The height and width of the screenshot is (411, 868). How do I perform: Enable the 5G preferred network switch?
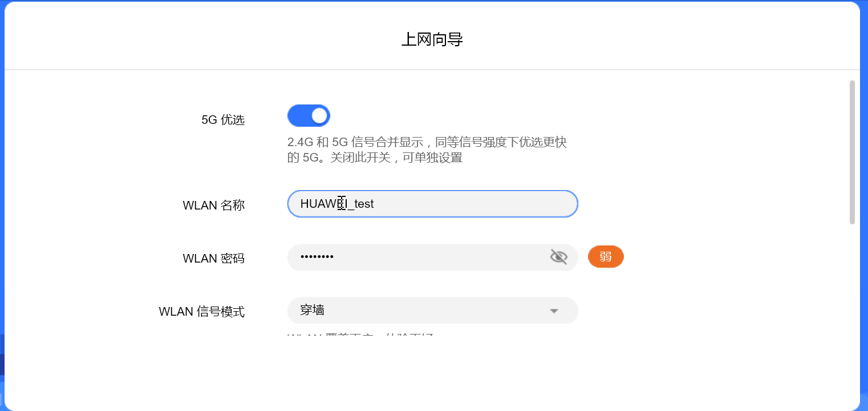pos(309,115)
